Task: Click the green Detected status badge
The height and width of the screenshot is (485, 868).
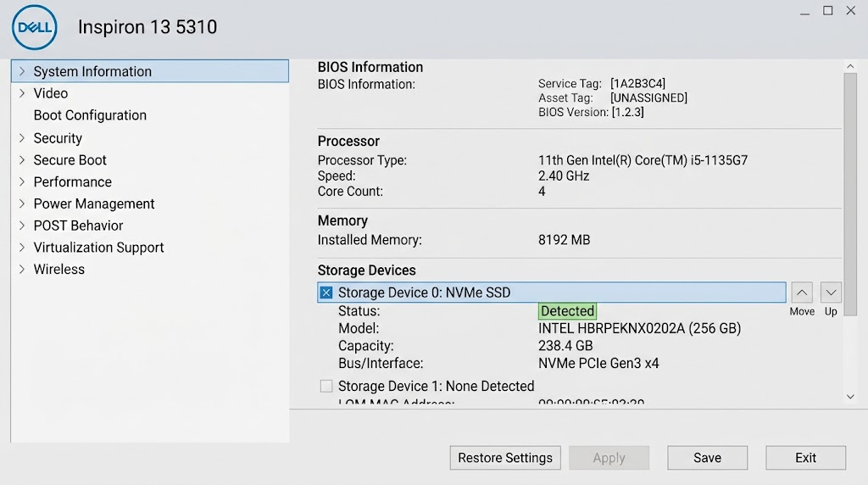Action: click(x=567, y=311)
